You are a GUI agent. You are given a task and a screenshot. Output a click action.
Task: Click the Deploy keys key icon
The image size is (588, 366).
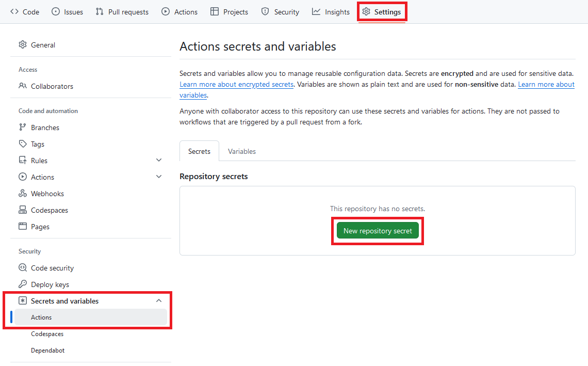point(23,284)
